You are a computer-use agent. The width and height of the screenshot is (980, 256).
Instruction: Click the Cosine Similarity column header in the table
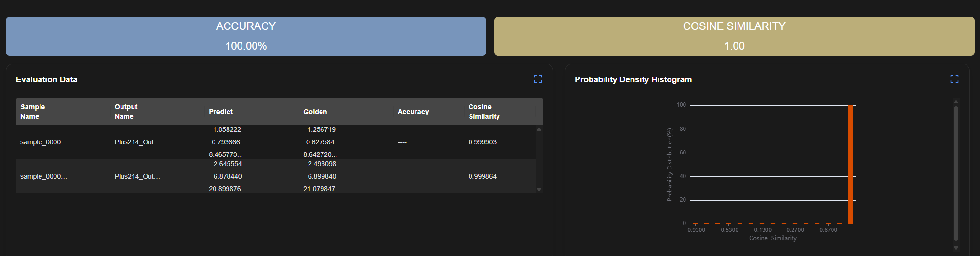(484, 112)
